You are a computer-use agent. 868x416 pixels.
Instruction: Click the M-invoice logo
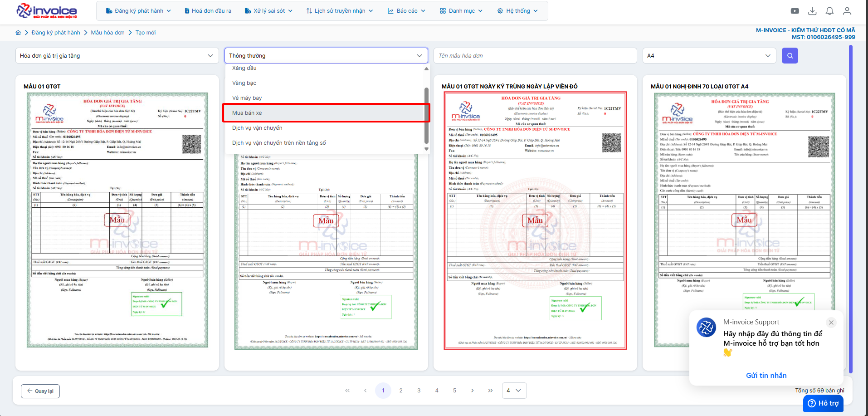[x=47, y=11]
